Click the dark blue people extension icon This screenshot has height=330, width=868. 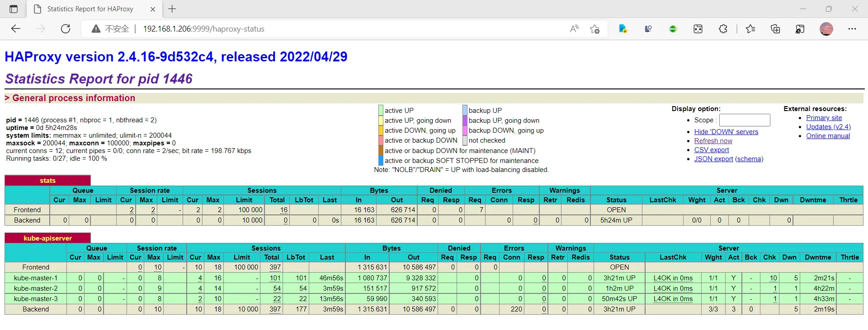(648, 29)
